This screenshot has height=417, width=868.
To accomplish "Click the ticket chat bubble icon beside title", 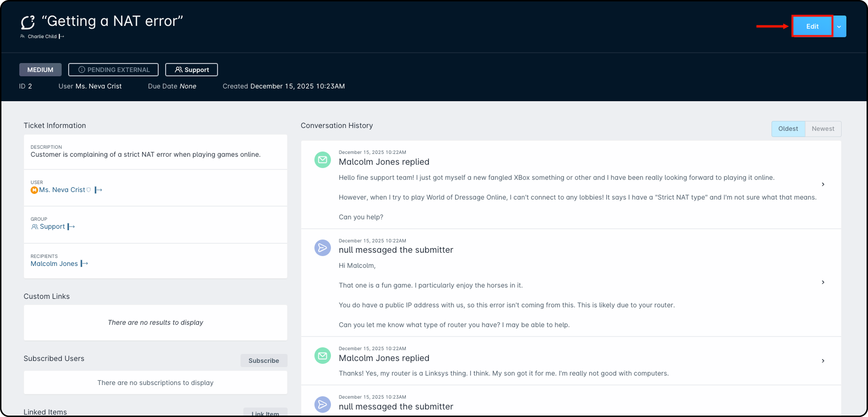I will (28, 22).
